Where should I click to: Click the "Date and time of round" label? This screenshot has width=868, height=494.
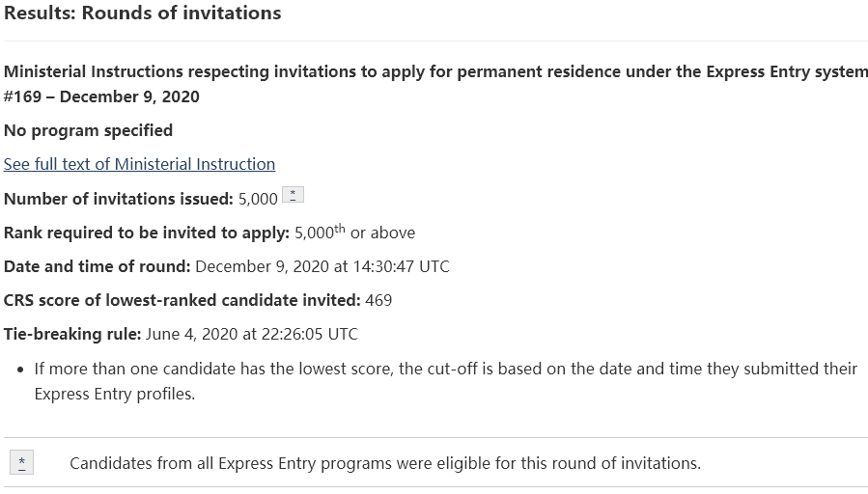tap(97, 266)
